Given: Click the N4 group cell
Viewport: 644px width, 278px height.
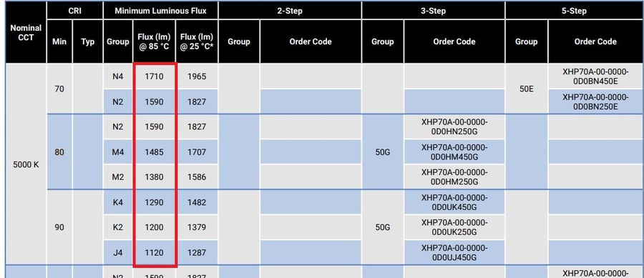Looking at the screenshot, I should coord(118,76).
